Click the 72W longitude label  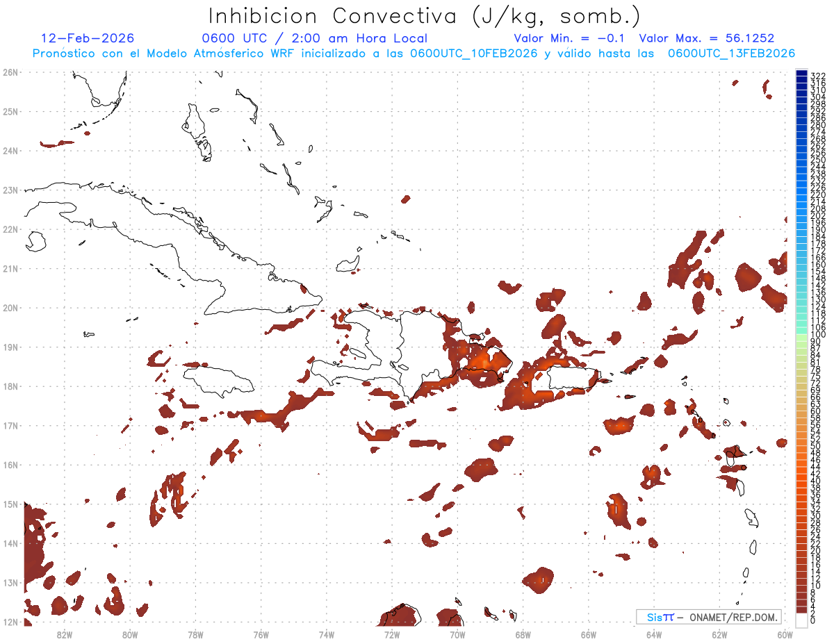pyautogui.click(x=392, y=634)
